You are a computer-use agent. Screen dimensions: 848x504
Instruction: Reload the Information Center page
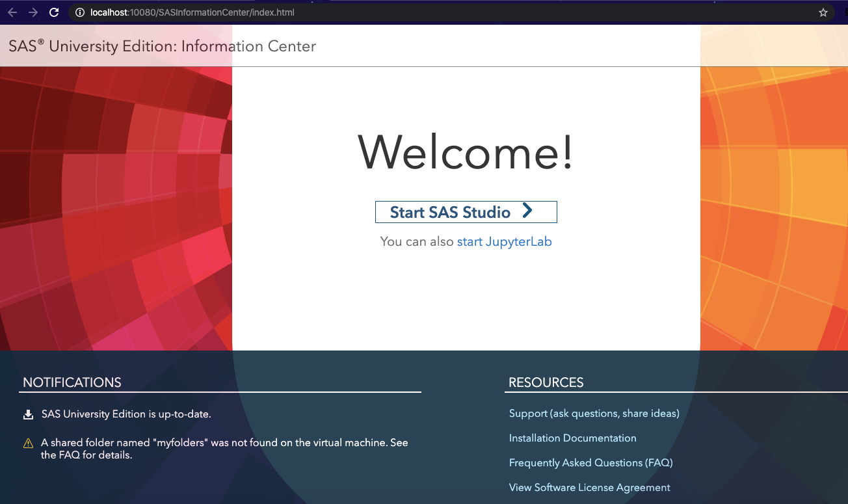55,12
